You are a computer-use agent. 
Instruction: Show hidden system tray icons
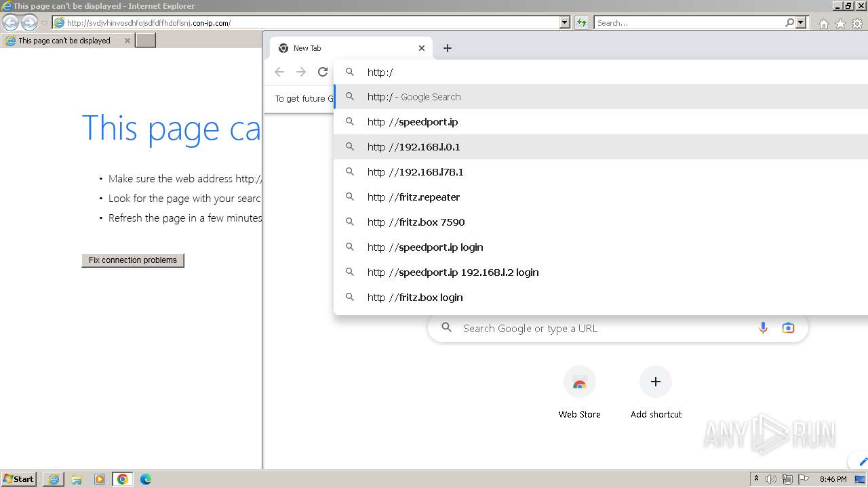click(x=756, y=479)
